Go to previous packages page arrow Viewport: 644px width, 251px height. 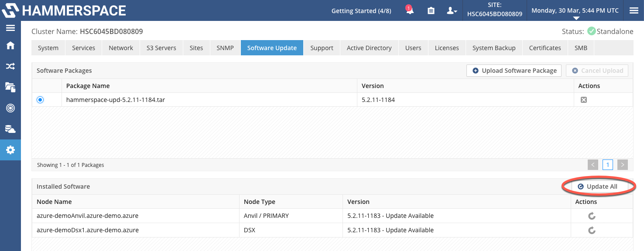(593, 165)
